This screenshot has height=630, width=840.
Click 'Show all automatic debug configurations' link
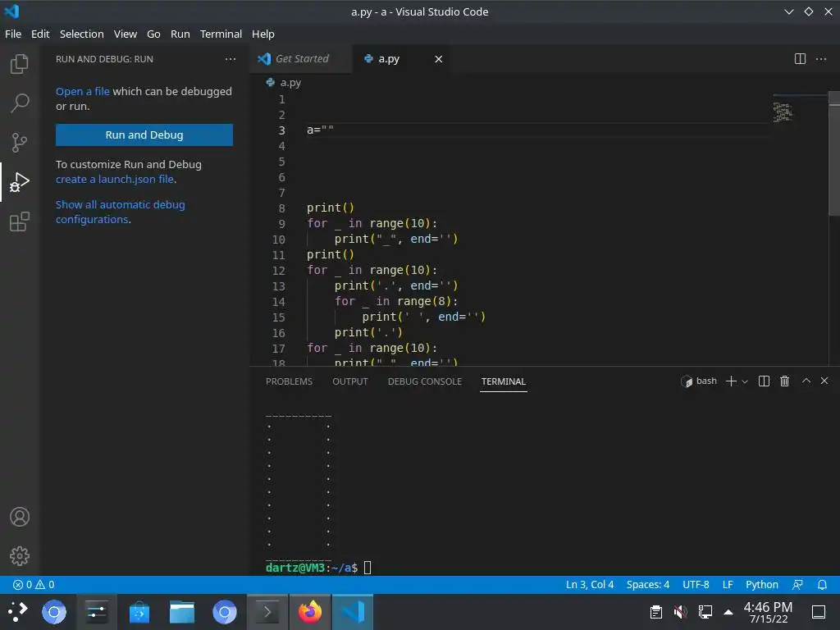120,212
